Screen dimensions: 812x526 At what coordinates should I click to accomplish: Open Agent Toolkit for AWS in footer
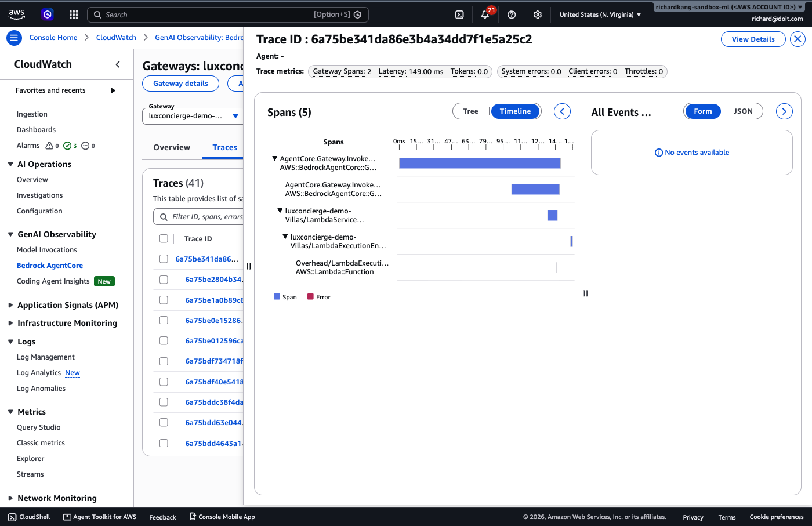click(x=100, y=517)
